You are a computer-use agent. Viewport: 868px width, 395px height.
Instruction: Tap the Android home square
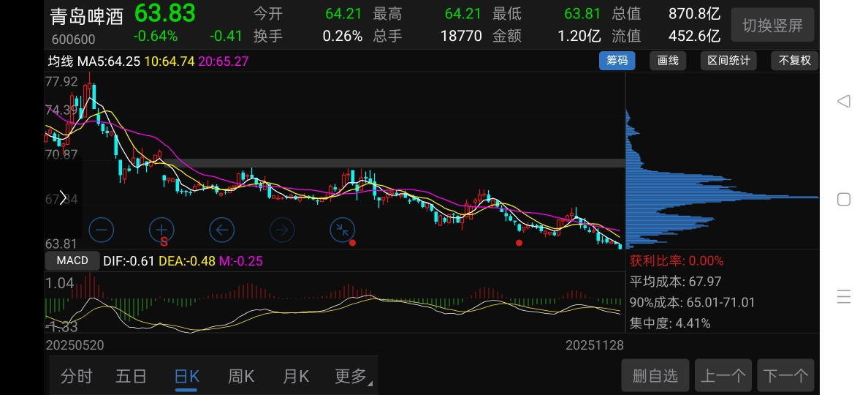pos(844,199)
